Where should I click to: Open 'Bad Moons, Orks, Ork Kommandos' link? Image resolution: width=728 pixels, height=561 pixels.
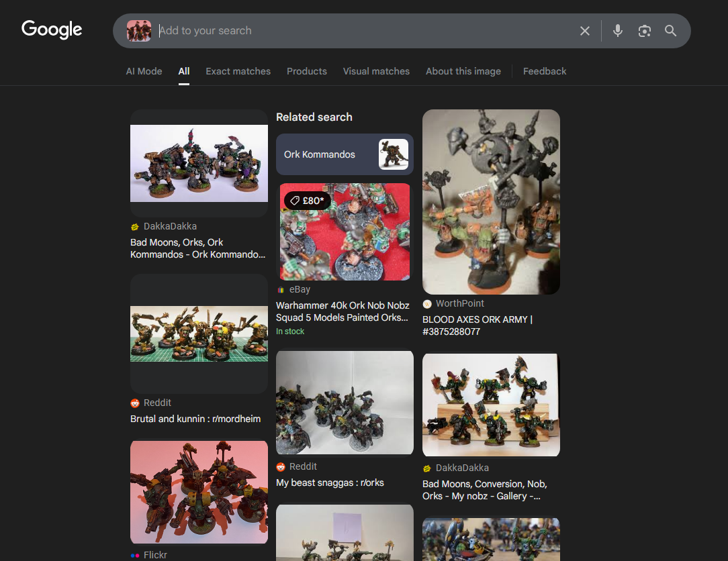[x=198, y=248]
